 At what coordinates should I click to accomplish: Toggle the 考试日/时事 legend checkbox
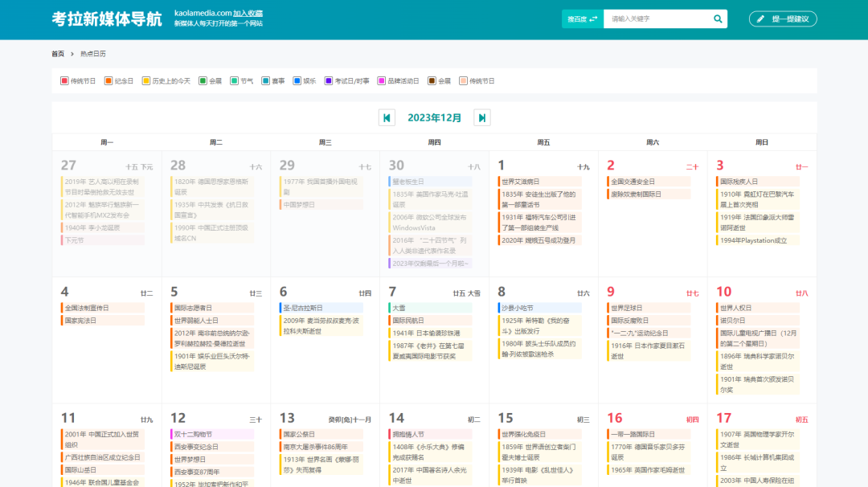click(x=329, y=81)
